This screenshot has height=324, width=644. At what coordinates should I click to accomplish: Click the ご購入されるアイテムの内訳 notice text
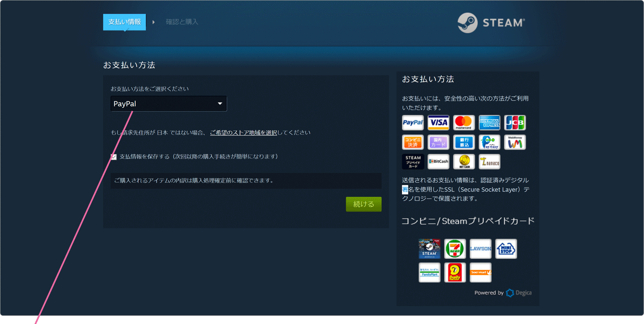pos(194,180)
